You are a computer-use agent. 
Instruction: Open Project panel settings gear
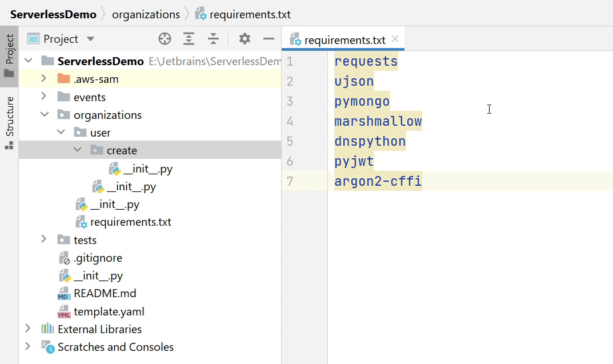(245, 39)
